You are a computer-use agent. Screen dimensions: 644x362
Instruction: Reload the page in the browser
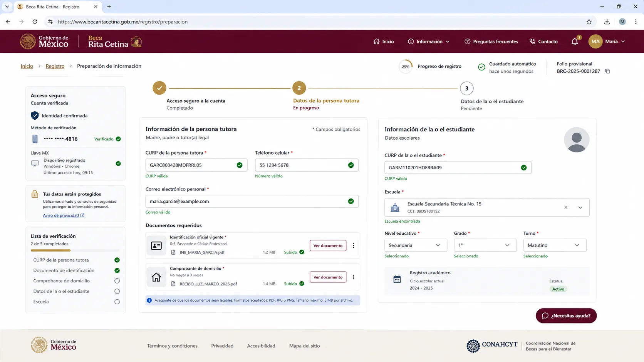(35, 22)
